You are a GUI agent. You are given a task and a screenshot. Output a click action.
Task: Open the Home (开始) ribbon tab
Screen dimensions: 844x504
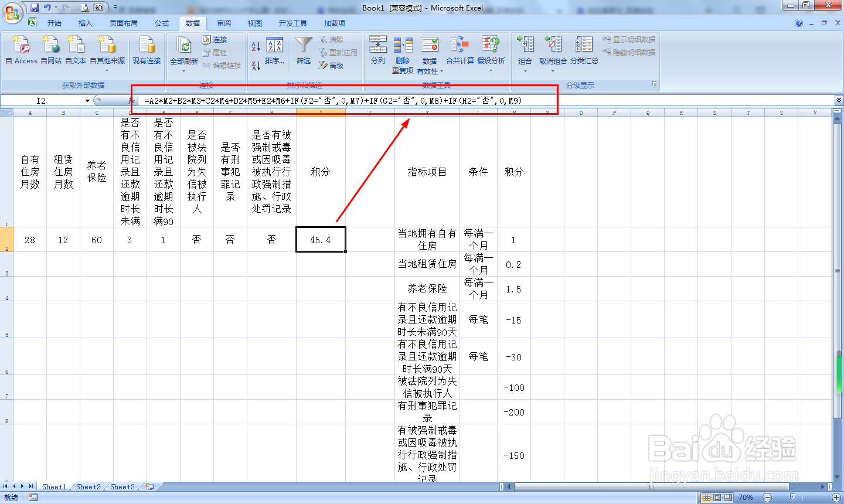pos(55,23)
